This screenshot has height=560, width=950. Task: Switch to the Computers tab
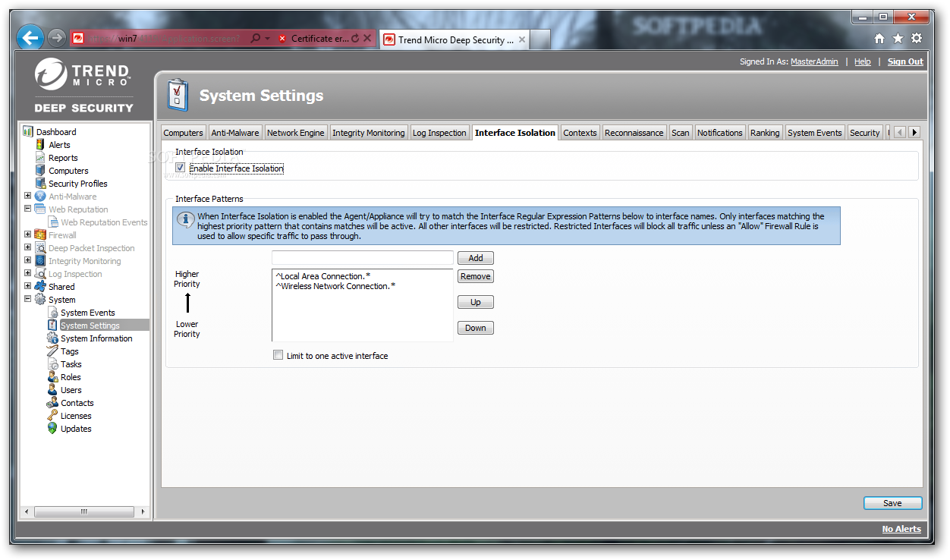point(183,133)
